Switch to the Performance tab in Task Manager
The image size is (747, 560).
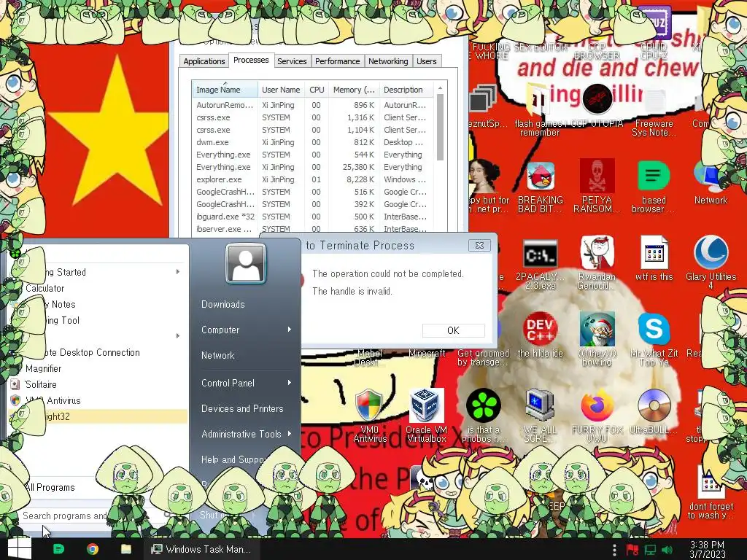337,61
